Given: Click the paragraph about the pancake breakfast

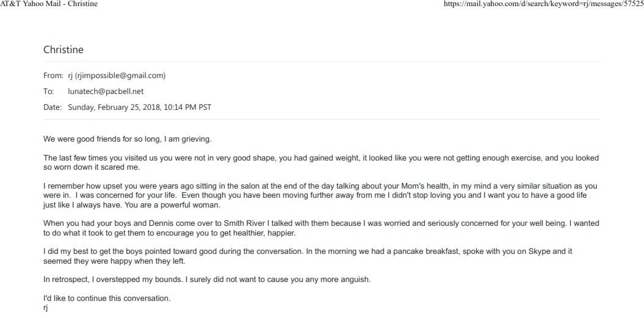Looking at the screenshot, I should point(308,256).
